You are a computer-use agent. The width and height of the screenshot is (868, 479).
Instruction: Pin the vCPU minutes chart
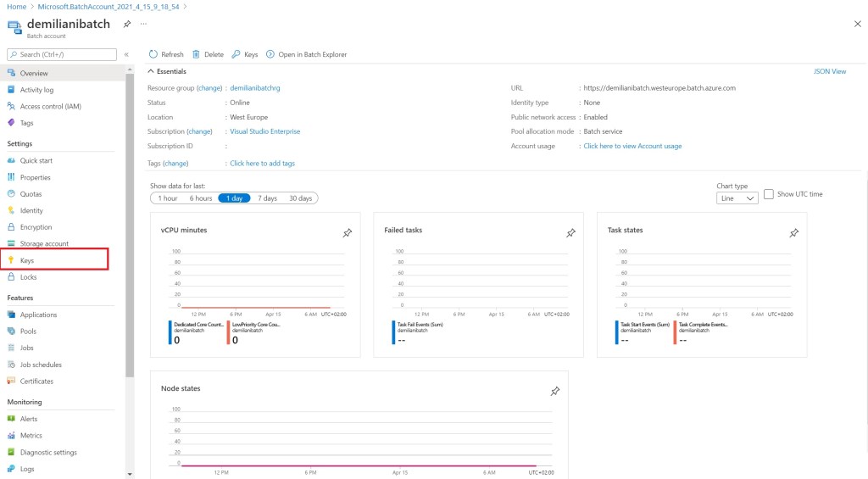click(347, 233)
